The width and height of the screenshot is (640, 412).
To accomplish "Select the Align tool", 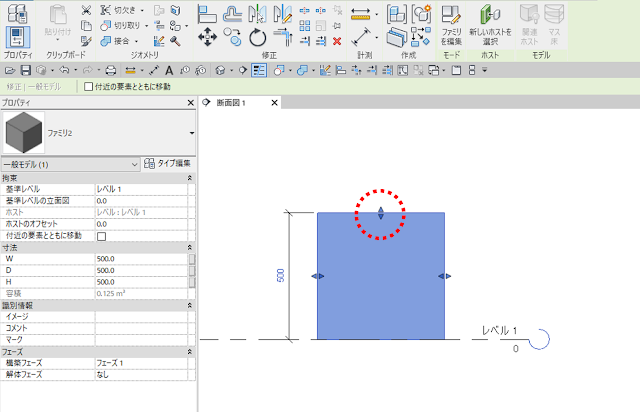I will tap(207, 13).
